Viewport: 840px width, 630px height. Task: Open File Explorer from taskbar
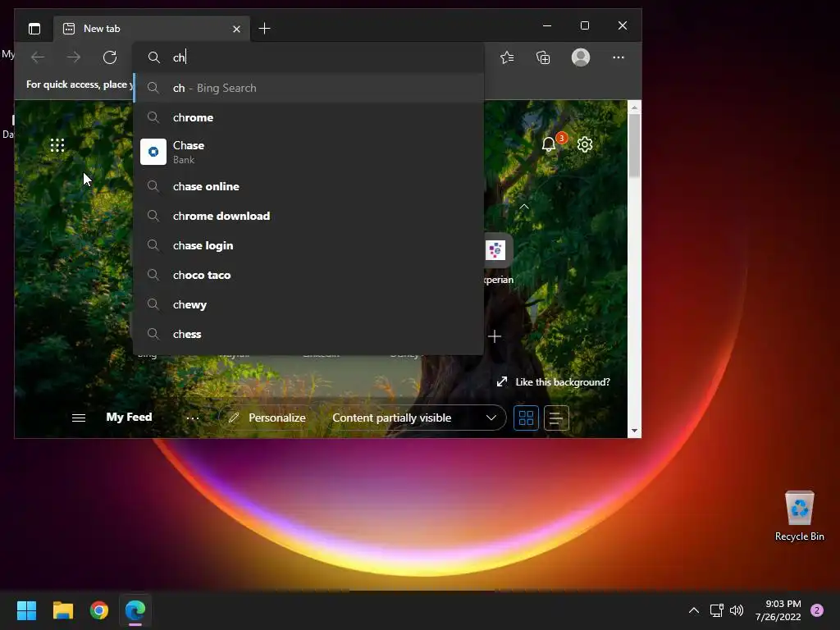click(x=62, y=610)
